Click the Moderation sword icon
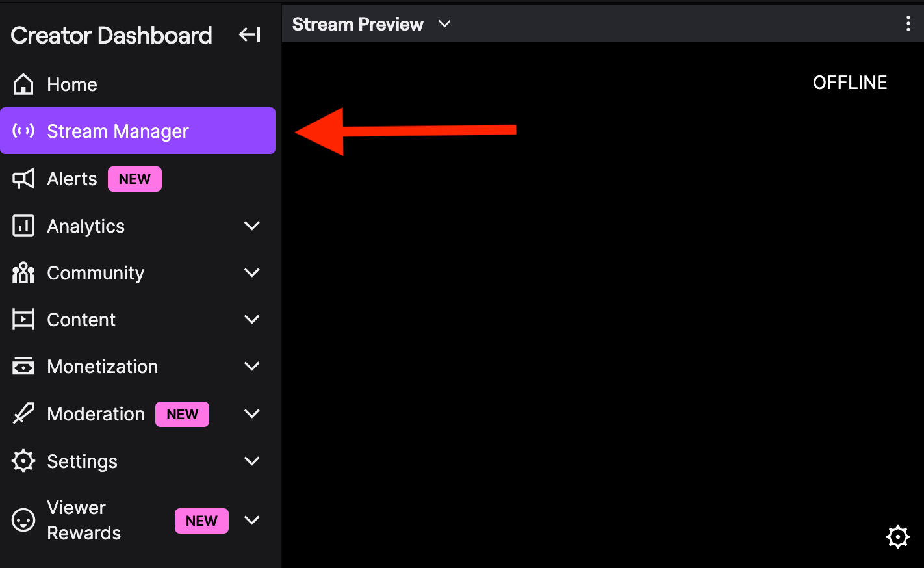The width and height of the screenshot is (924, 568). 23,414
